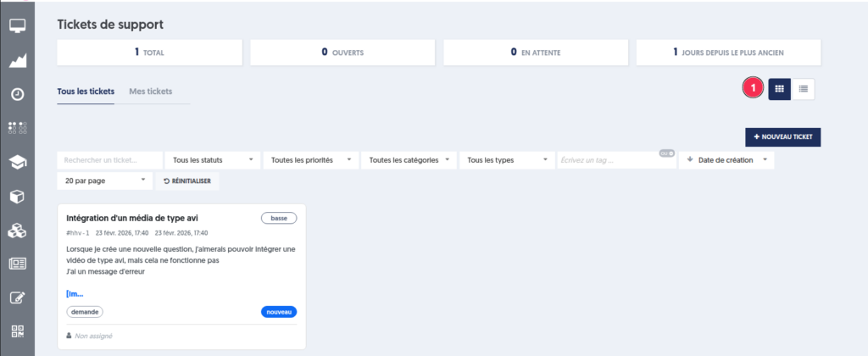Switch to list view of tickets
The width and height of the screenshot is (868, 356).
pyautogui.click(x=804, y=88)
